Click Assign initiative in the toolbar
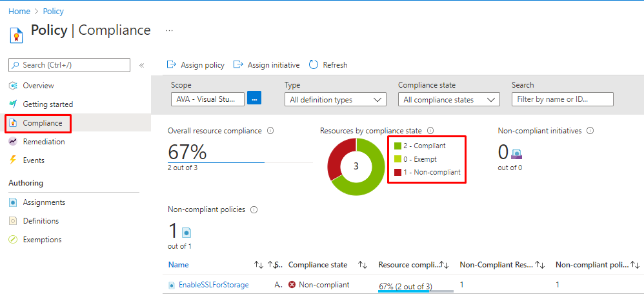 [x=267, y=65]
